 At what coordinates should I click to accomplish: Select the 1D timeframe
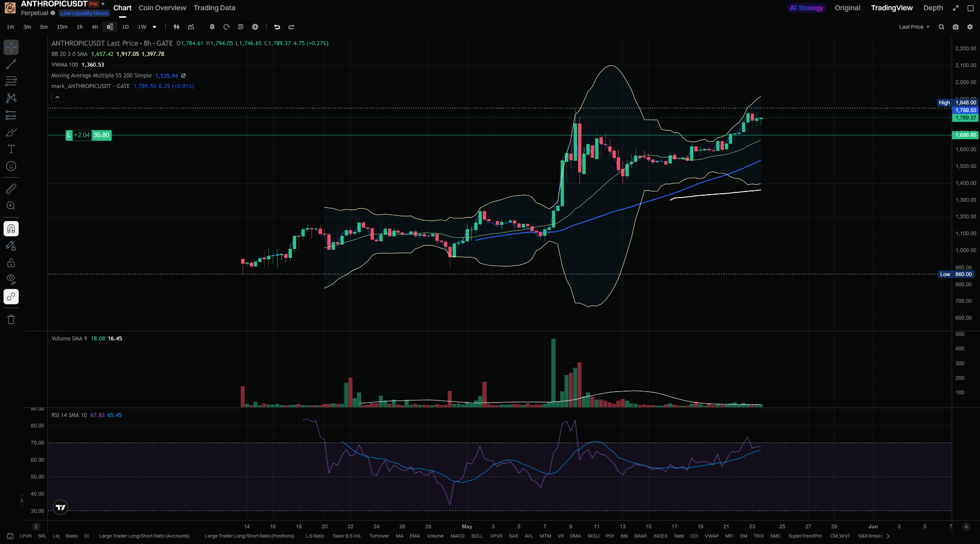[x=125, y=27]
